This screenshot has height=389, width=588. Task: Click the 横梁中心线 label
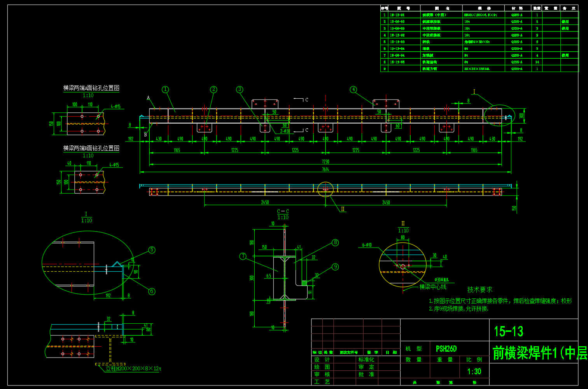click(433, 287)
